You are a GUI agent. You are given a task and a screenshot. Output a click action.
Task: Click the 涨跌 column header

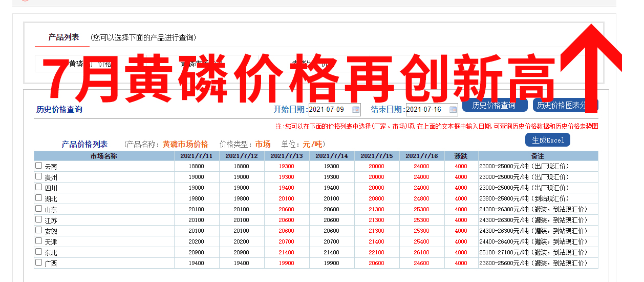pyautogui.click(x=461, y=156)
